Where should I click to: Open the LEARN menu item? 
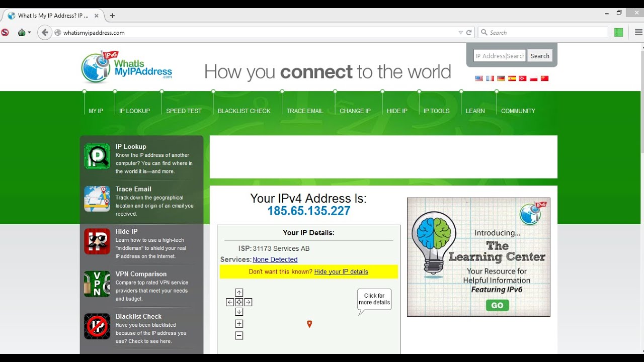[x=475, y=111]
